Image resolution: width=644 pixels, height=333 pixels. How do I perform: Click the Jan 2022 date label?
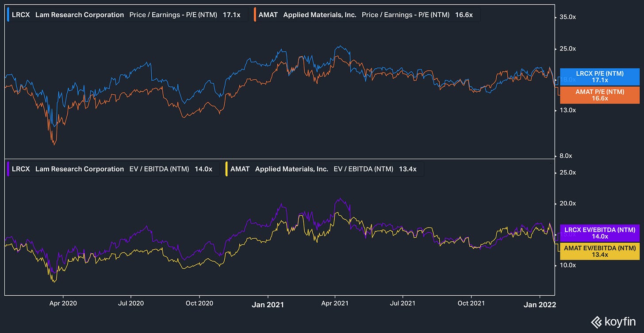[540, 304]
